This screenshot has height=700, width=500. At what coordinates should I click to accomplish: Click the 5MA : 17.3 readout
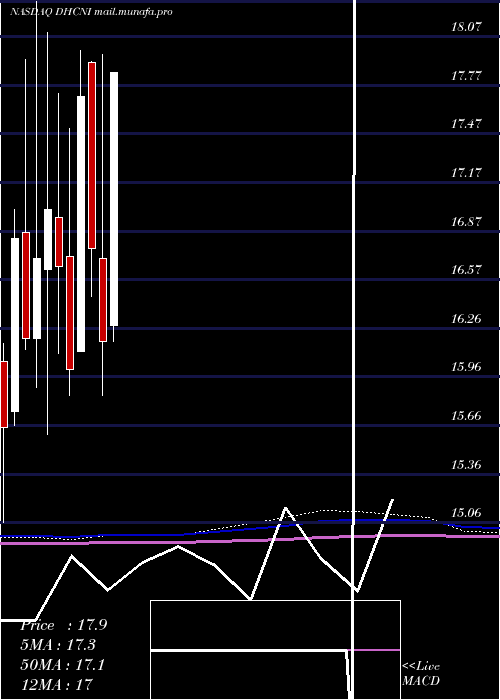(58, 645)
